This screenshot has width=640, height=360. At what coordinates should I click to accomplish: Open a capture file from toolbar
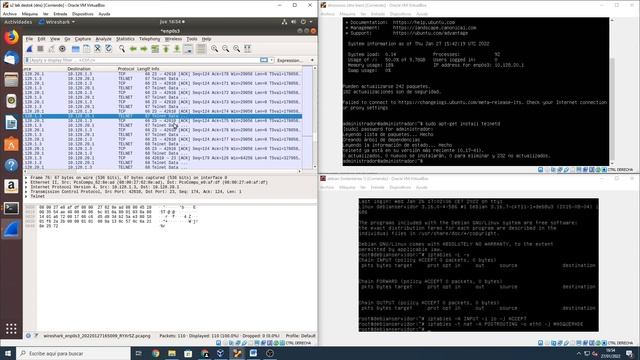[x=76, y=49]
